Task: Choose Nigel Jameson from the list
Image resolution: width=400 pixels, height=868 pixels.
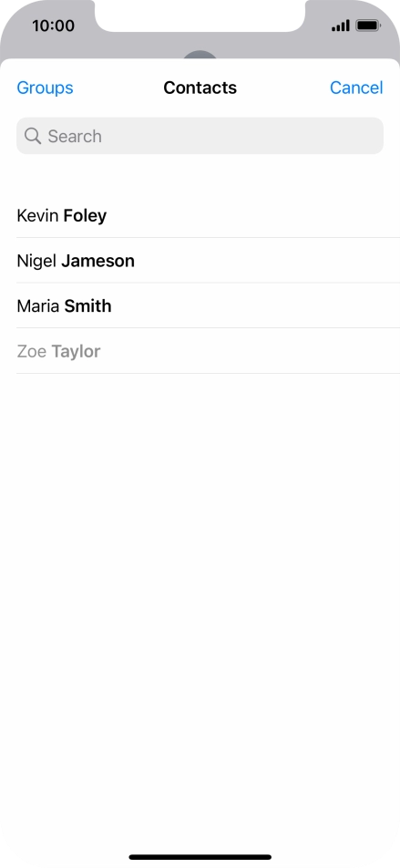Action: tap(208, 261)
